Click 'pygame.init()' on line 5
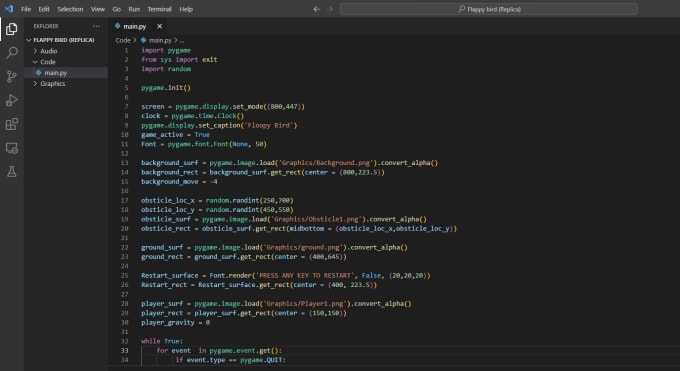680x371 pixels. [x=166, y=88]
